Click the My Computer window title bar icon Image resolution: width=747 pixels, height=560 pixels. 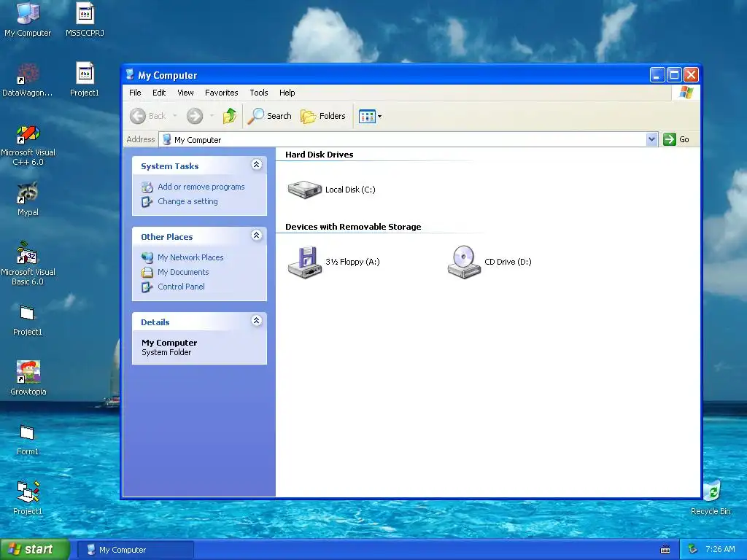click(x=130, y=75)
